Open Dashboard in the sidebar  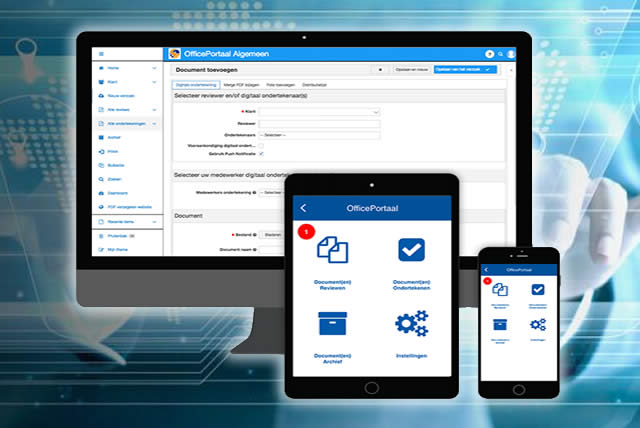click(x=118, y=192)
